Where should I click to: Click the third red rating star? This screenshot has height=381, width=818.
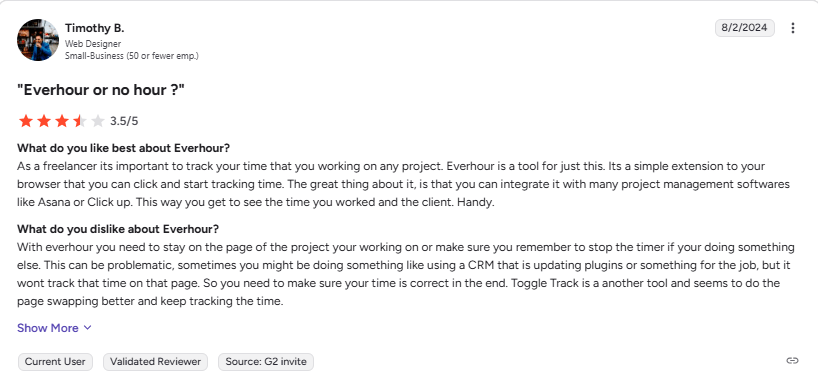click(62, 122)
